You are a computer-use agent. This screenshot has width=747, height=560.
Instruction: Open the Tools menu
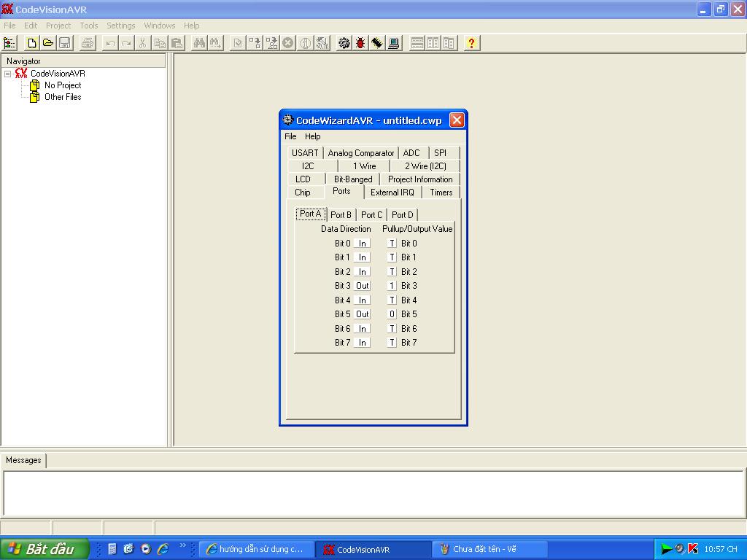(x=88, y=26)
